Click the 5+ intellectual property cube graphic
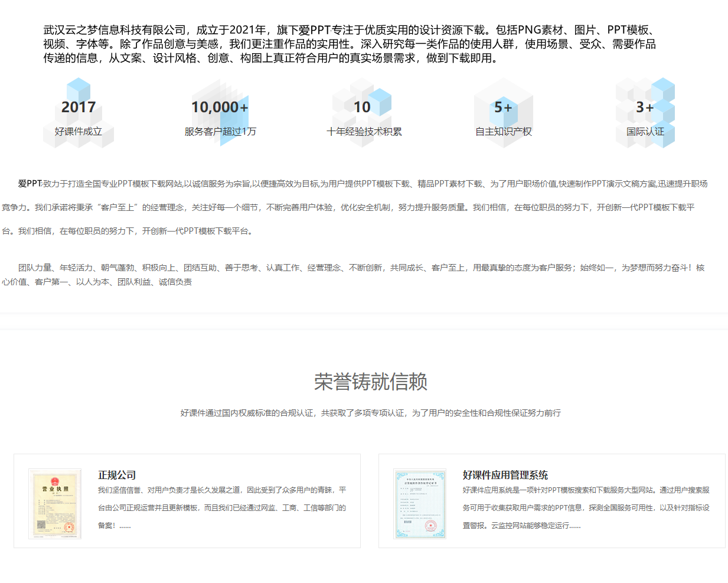The height and width of the screenshot is (583, 728). [x=504, y=112]
